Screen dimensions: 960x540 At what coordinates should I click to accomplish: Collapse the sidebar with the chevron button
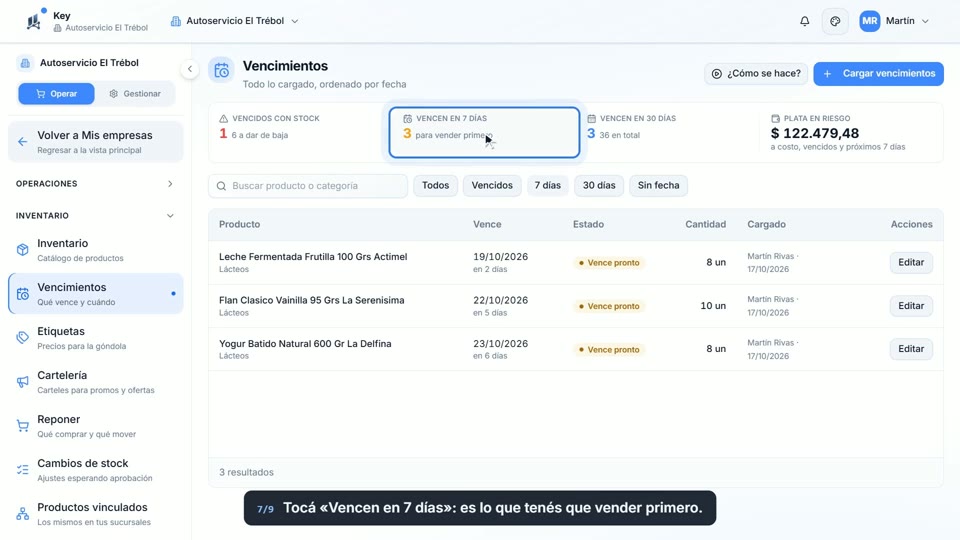click(x=190, y=69)
